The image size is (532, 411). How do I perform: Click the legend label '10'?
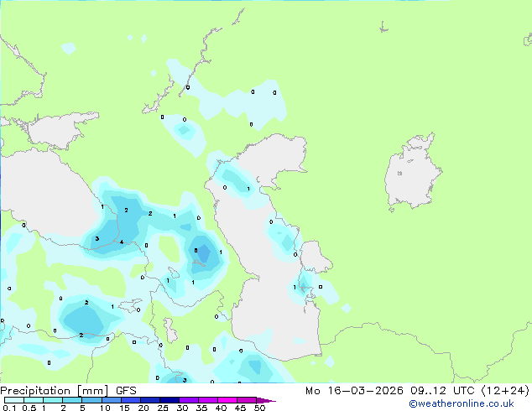point(105,408)
